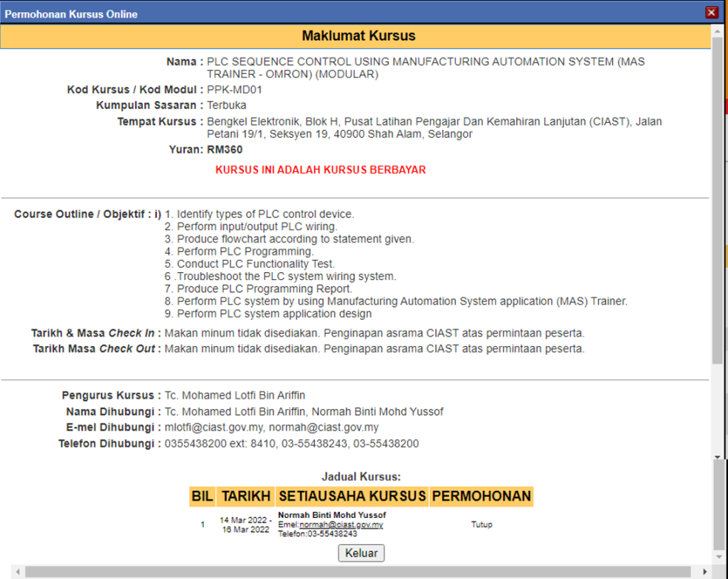Screen dimensions: 728x579
Task: Click the Kumpulan Sasaran value "Terbuka"
Action: point(227,105)
